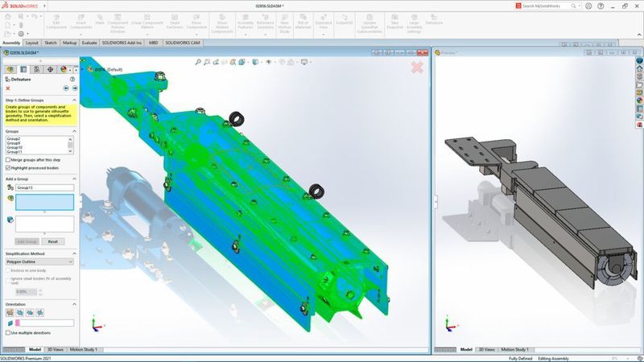Click the user account icon

588,6
